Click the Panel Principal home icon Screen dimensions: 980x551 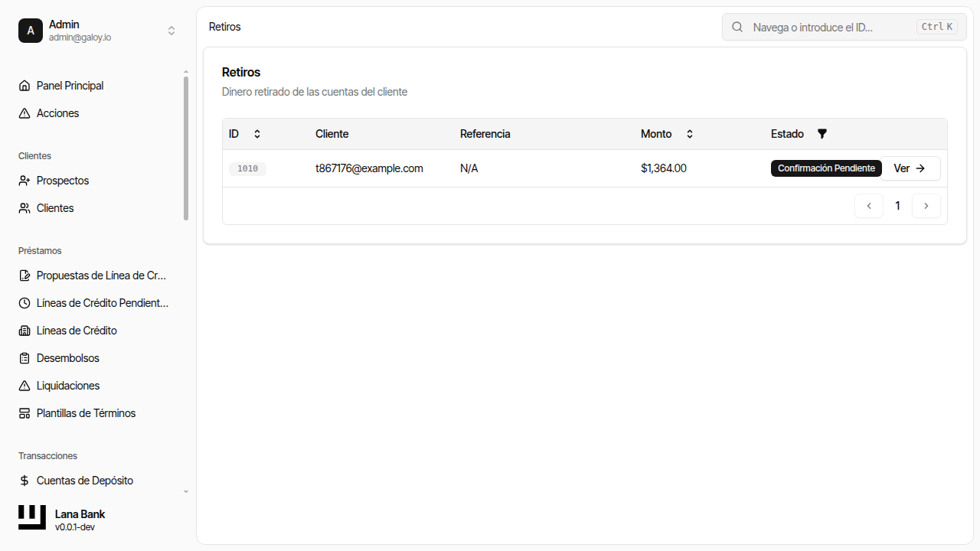pyautogui.click(x=24, y=86)
